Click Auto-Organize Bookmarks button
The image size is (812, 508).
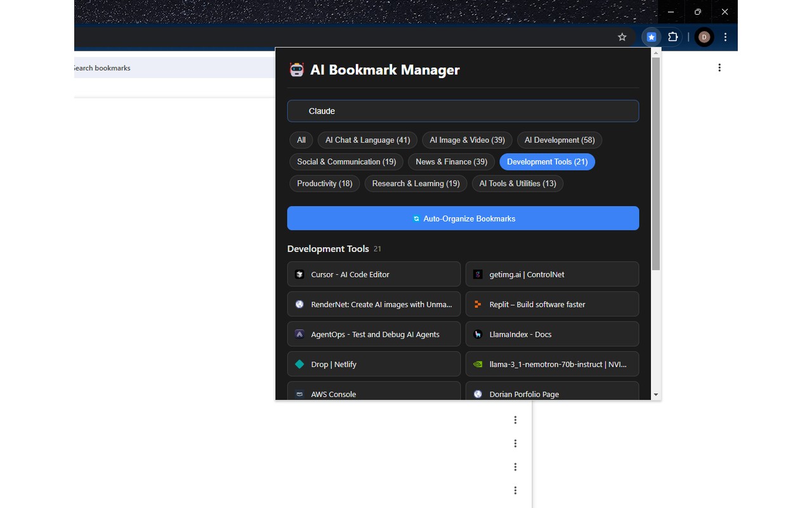point(463,218)
